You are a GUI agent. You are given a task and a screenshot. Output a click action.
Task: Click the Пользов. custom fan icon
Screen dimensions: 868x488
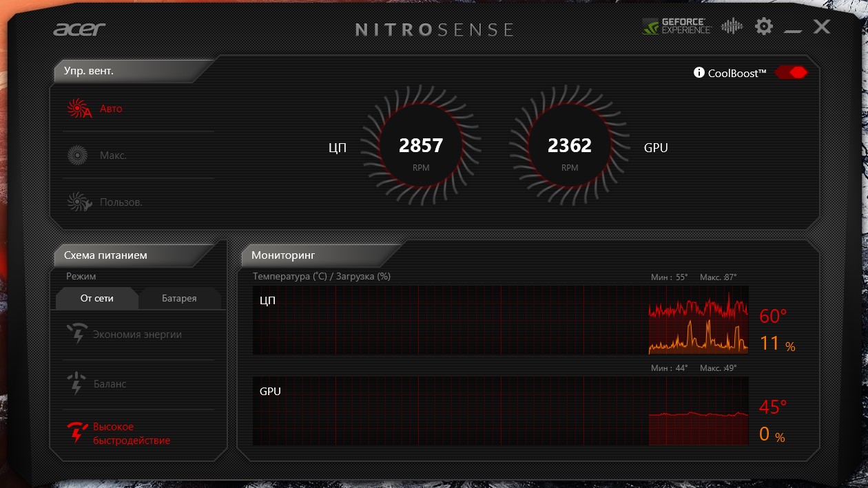(x=79, y=202)
